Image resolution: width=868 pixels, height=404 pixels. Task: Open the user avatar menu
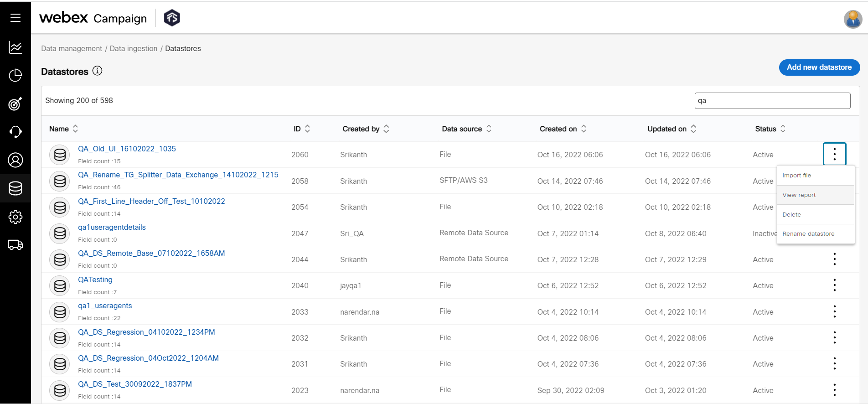[852, 19]
